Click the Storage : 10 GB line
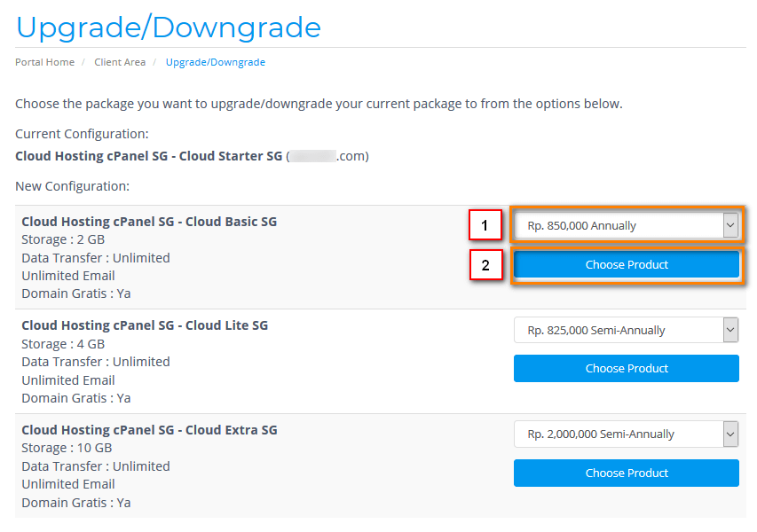757x532 pixels. pos(67,448)
